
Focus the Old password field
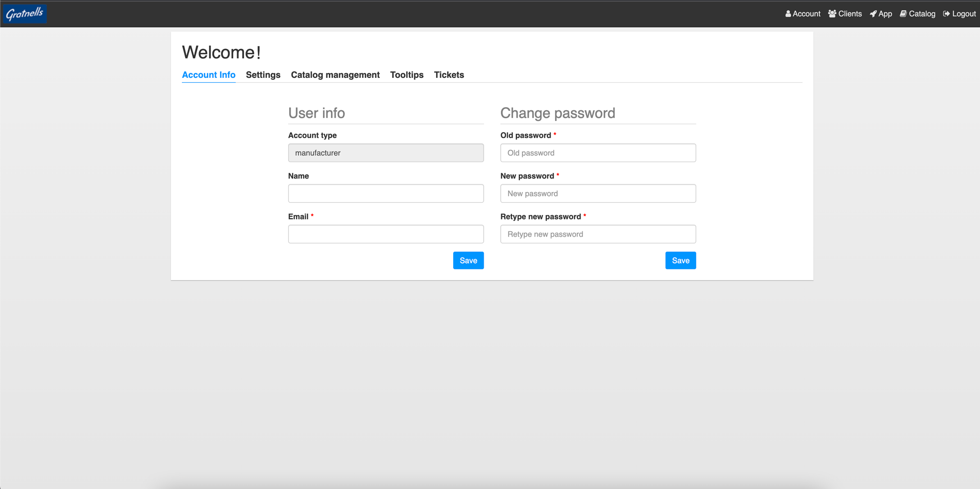tap(598, 153)
